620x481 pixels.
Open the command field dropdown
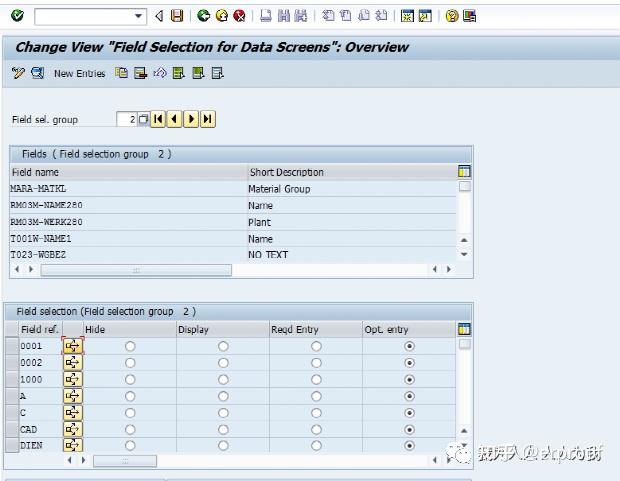coord(138,16)
